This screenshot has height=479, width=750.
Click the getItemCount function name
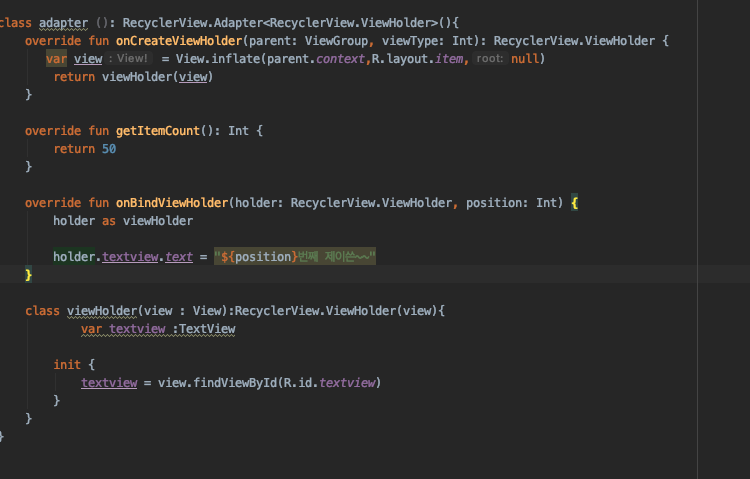pyautogui.click(x=157, y=131)
